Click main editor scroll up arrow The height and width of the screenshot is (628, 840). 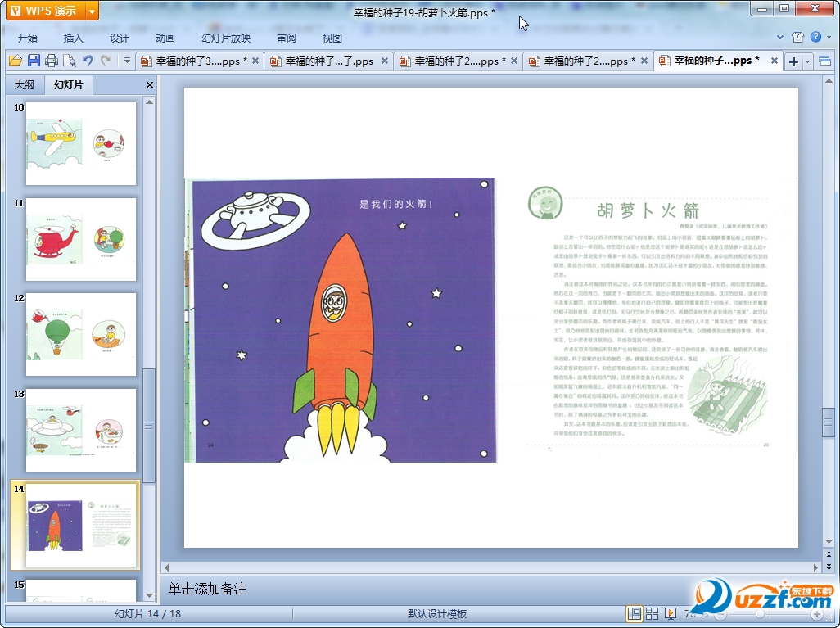(x=829, y=81)
